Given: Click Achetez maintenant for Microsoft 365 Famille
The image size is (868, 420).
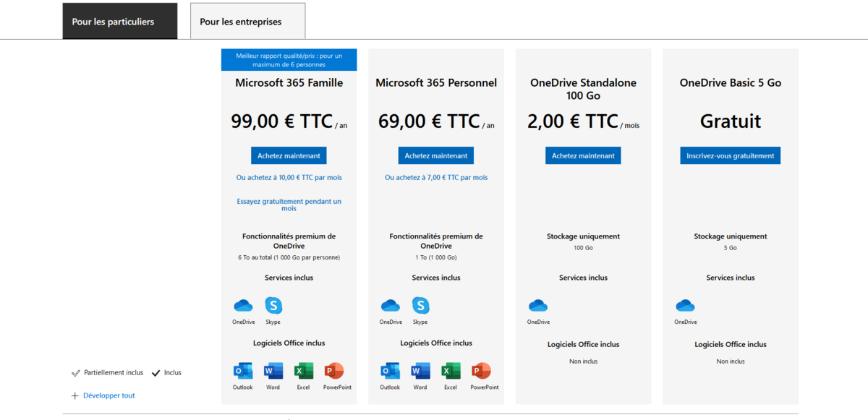Looking at the screenshot, I should coord(289,155).
